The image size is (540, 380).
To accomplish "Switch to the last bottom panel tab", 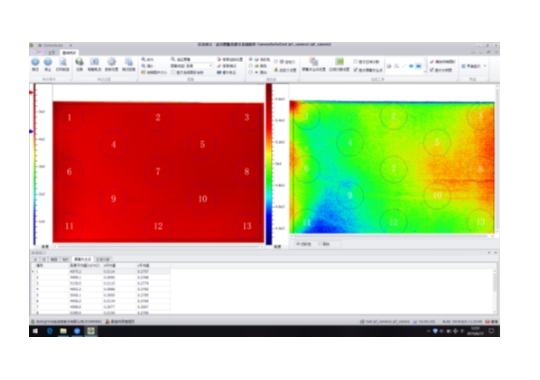I will [103, 259].
